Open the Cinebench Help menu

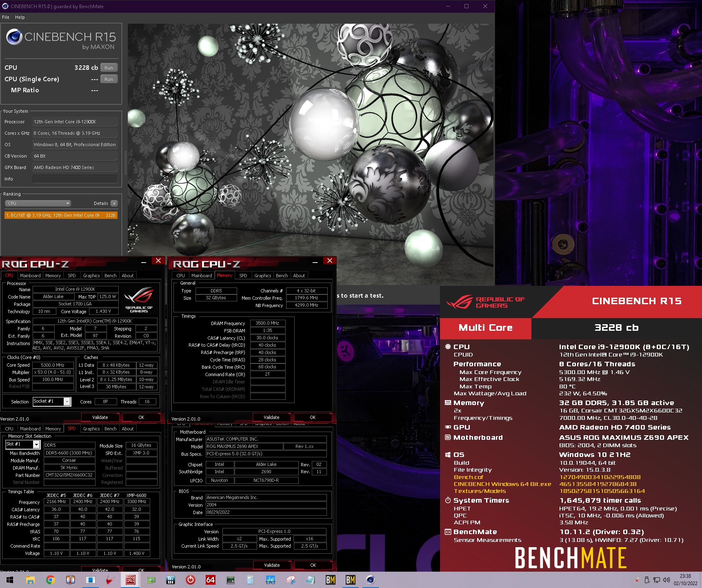20,17
